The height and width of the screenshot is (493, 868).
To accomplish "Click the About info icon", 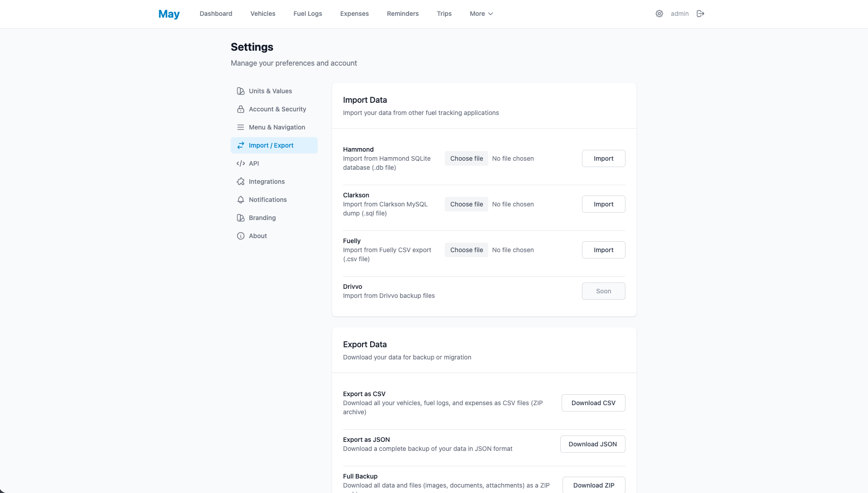I will tap(241, 236).
